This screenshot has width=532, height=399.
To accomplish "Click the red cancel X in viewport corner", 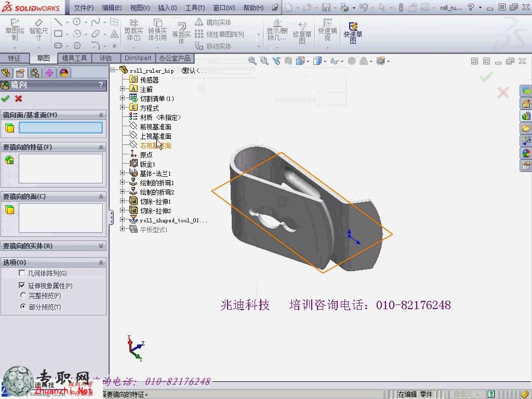I will [503, 92].
